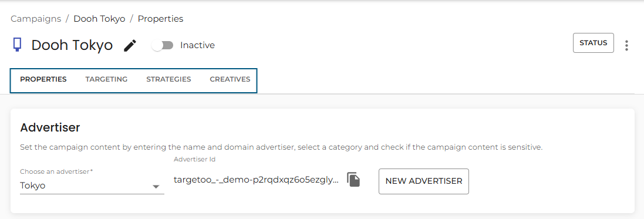Open Dooh Tokyo breadcrumb link
The height and width of the screenshot is (219, 644).
pos(99,19)
